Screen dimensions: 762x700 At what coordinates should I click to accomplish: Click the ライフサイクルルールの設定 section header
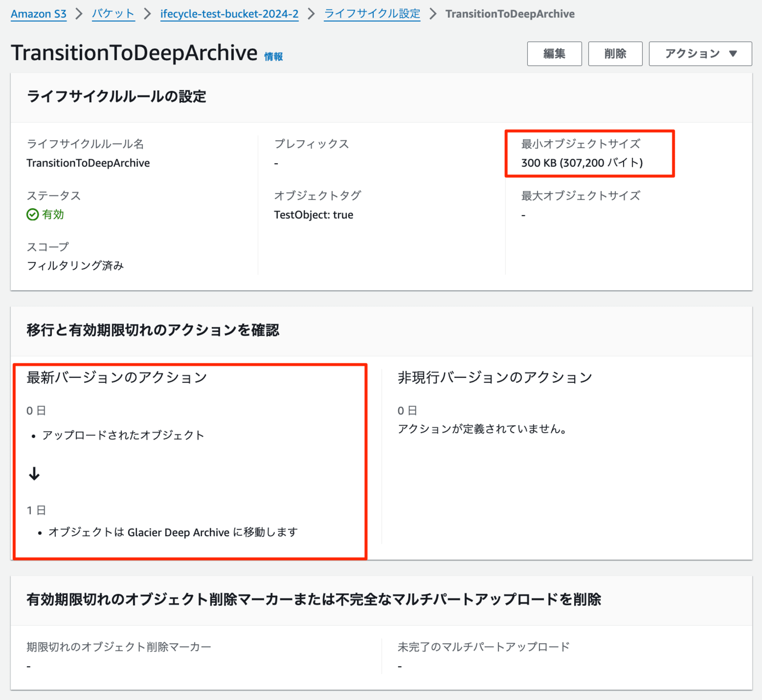tap(117, 96)
